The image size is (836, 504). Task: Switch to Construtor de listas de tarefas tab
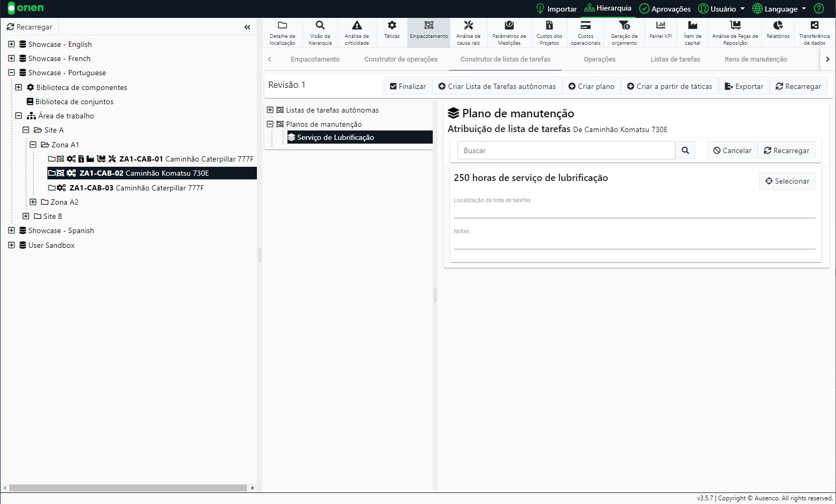coord(505,59)
